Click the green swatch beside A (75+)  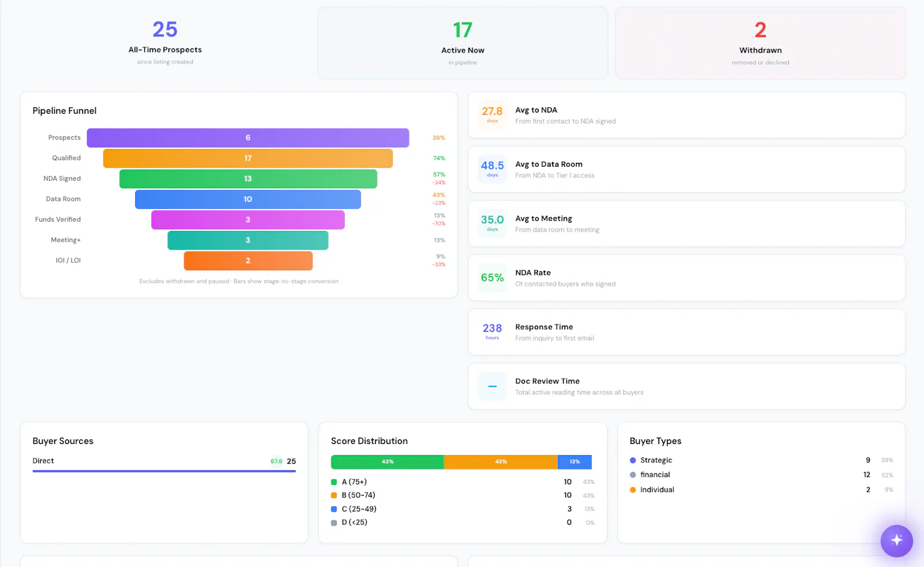pyautogui.click(x=334, y=482)
